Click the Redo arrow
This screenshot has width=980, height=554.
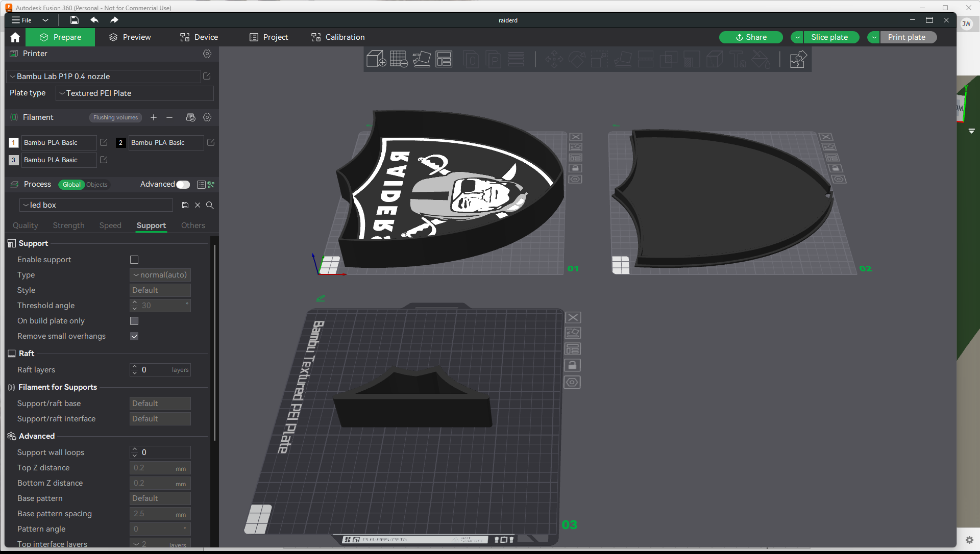pyautogui.click(x=114, y=20)
